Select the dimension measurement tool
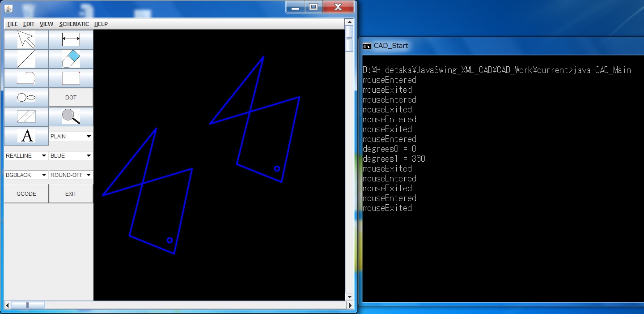This screenshot has height=314, width=644. pyautogui.click(x=71, y=39)
